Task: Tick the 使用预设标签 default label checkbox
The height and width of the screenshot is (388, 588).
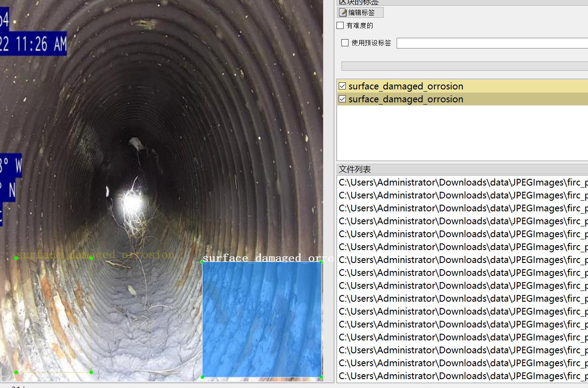Action: pyautogui.click(x=345, y=43)
